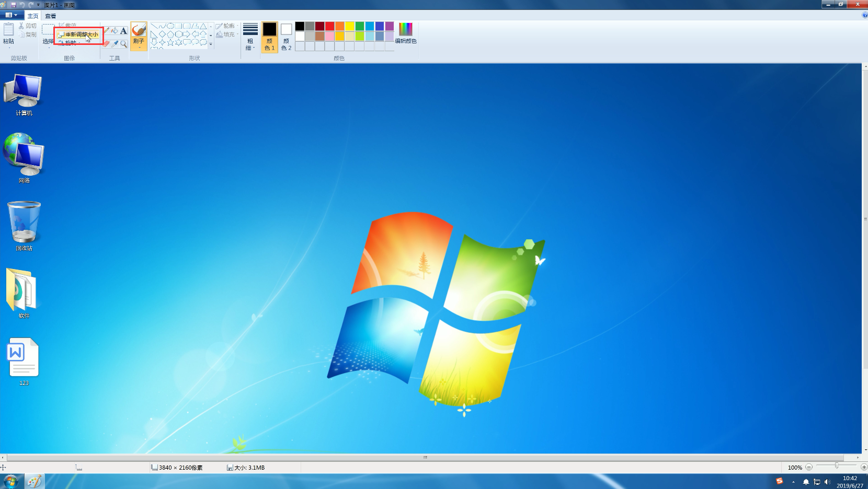Open the Brushes dropdown arrow under 刷子
The height and width of the screenshot is (489, 868).
pyautogui.click(x=139, y=48)
